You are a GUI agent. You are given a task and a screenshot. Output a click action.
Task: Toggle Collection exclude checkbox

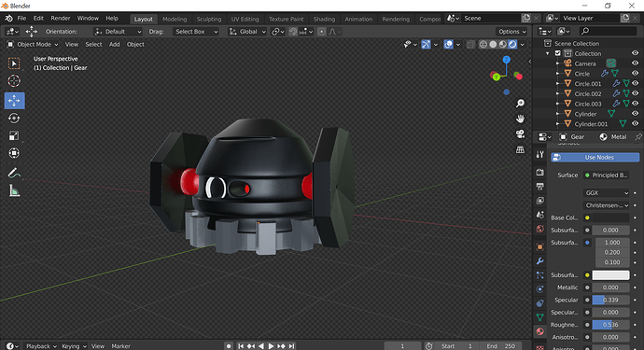(x=558, y=53)
